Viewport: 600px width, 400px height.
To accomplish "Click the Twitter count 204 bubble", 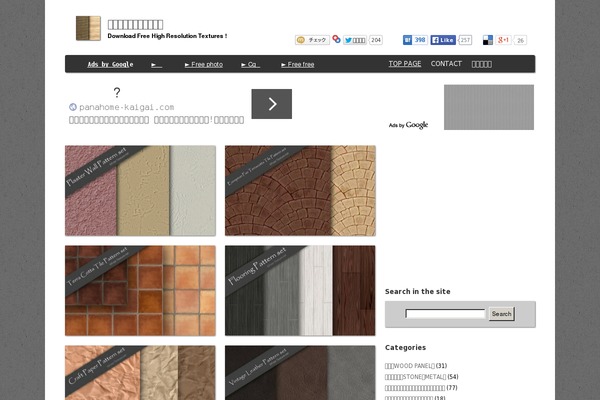I will tap(376, 40).
